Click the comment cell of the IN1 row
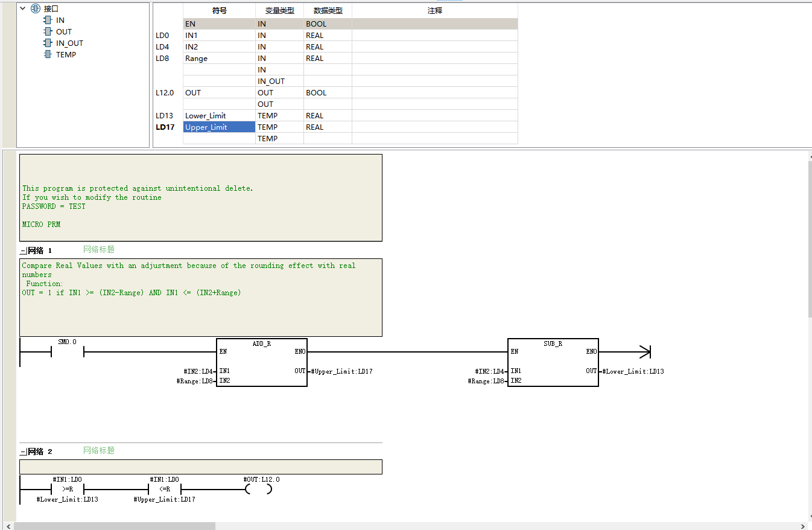The image size is (812, 530). pos(435,36)
